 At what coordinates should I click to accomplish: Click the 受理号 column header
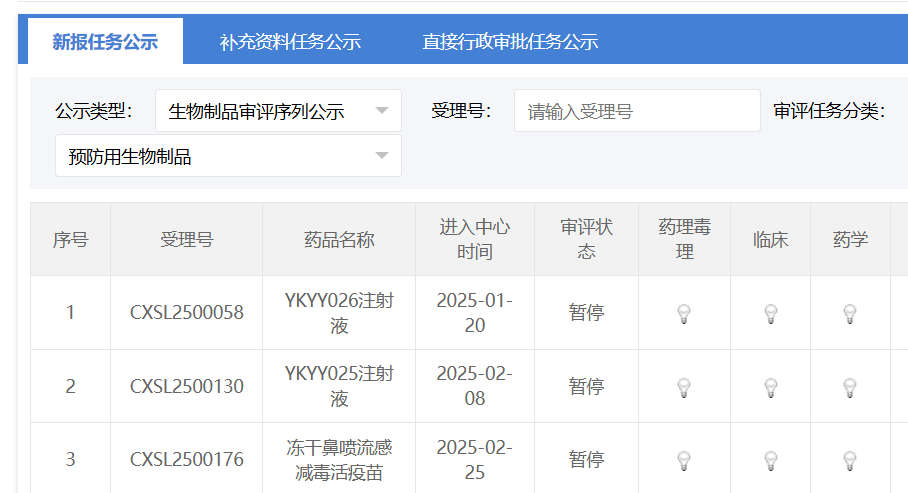point(186,239)
